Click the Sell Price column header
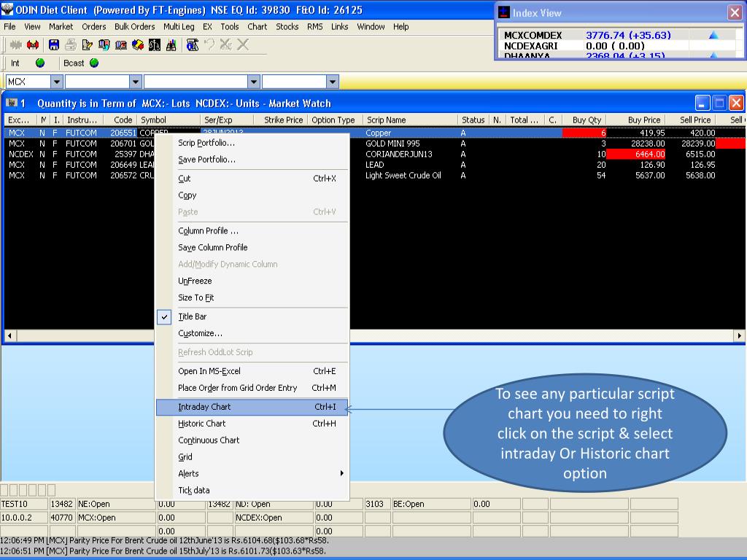 [691, 120]
